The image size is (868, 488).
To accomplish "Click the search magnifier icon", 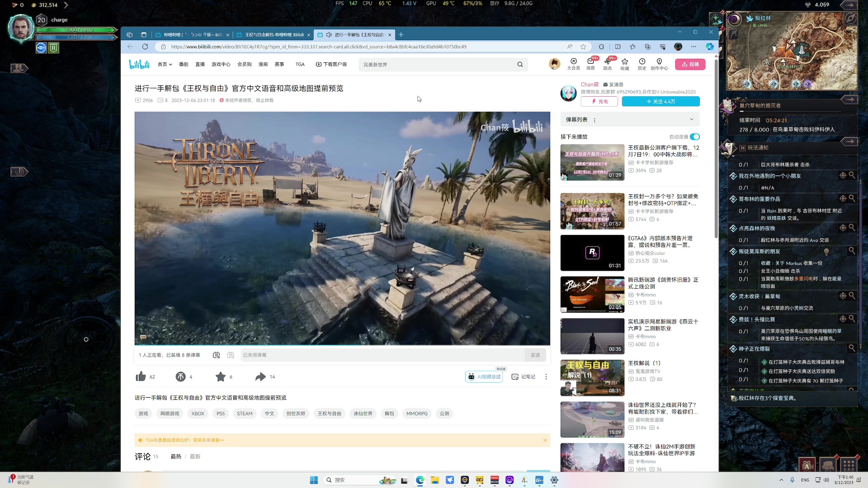I will tap(520, 65).
